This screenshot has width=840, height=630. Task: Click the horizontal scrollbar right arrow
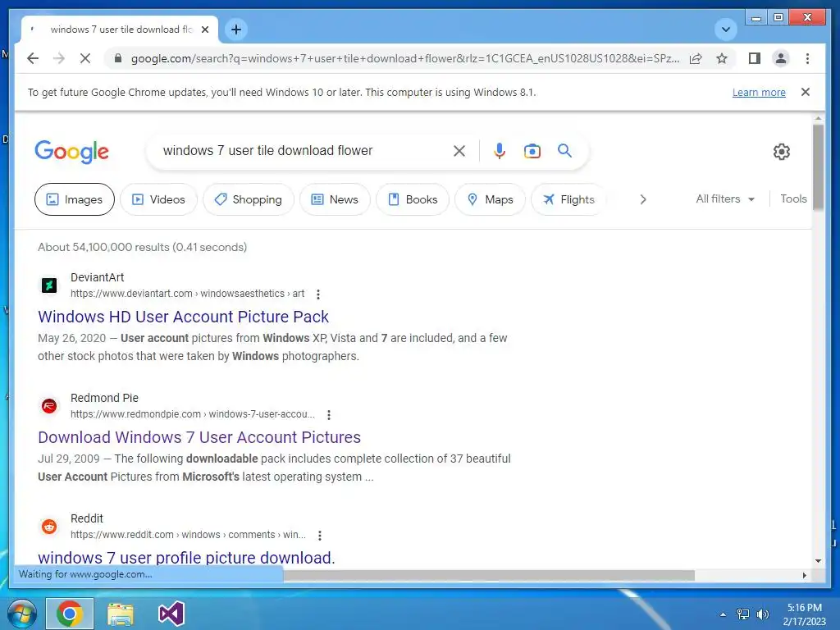(x=804, y=575)
